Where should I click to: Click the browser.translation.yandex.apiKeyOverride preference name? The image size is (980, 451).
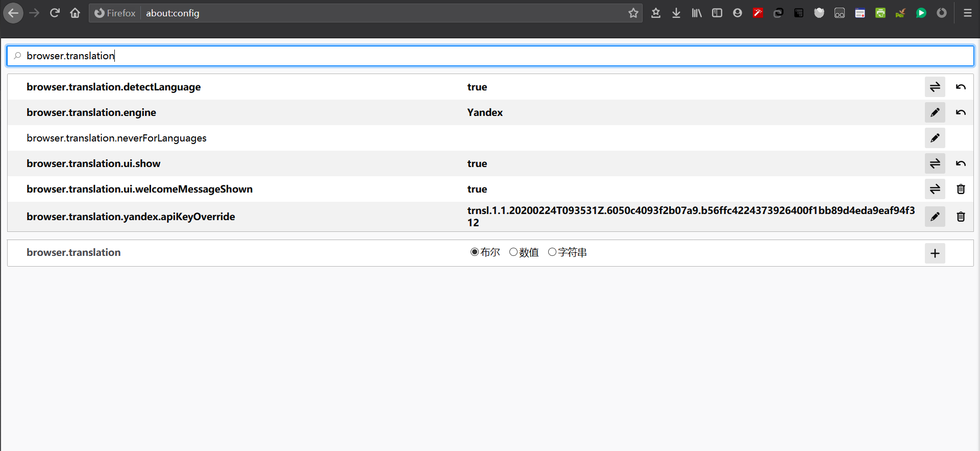[x=131, y=217]
